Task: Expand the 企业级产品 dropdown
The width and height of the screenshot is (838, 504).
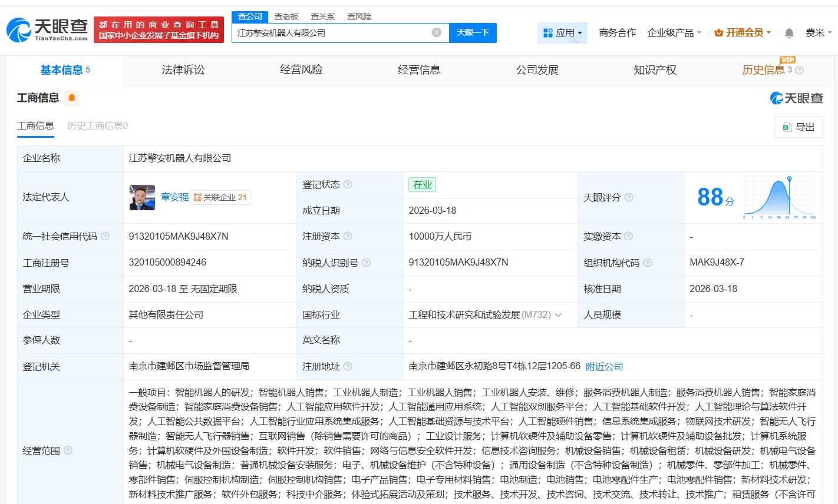Action: pyautogui.click(x=674, y=33)
